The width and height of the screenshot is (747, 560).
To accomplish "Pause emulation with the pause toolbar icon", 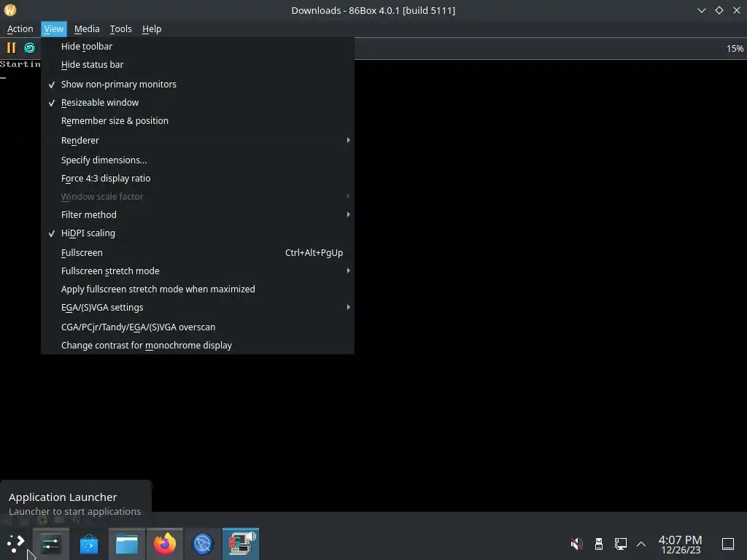I will 11,48.
